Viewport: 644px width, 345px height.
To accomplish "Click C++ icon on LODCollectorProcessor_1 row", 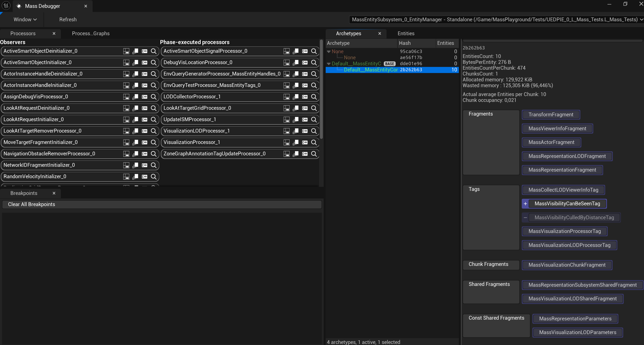I will point(305,97).
